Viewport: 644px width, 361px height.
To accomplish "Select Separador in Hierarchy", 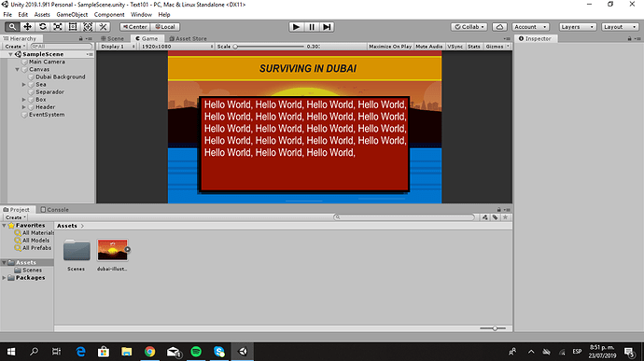I will coord(49,92).
